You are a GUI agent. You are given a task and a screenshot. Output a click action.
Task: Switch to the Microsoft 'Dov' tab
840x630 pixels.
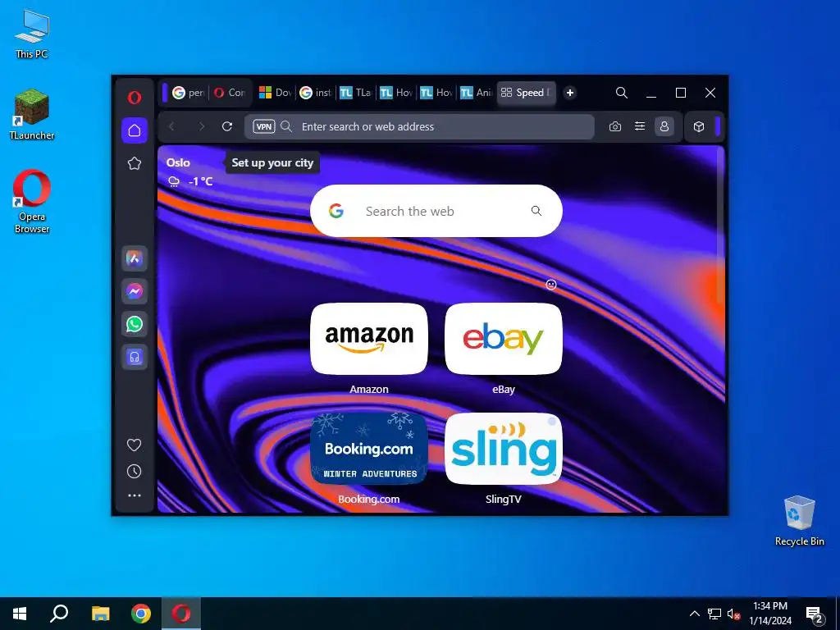coord(276,93)
